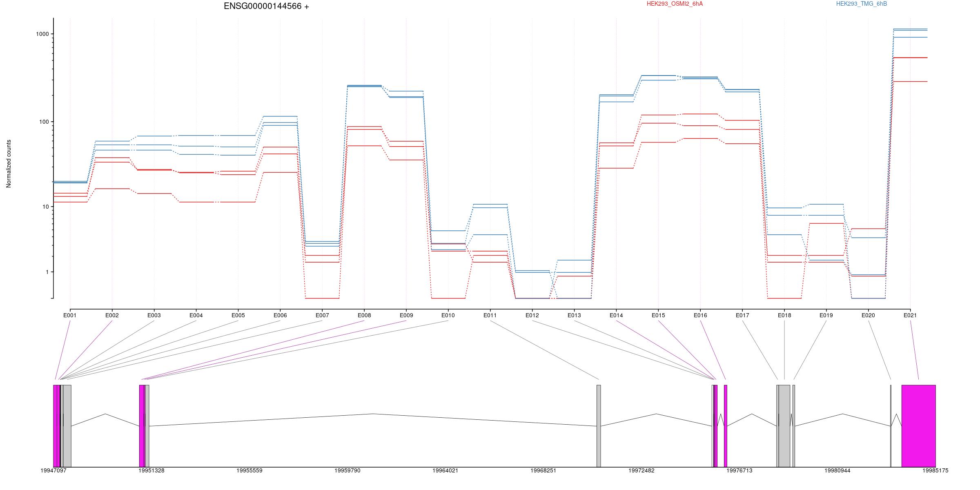Select exon label E019
980x490 pixels.
tap(826, 315)
